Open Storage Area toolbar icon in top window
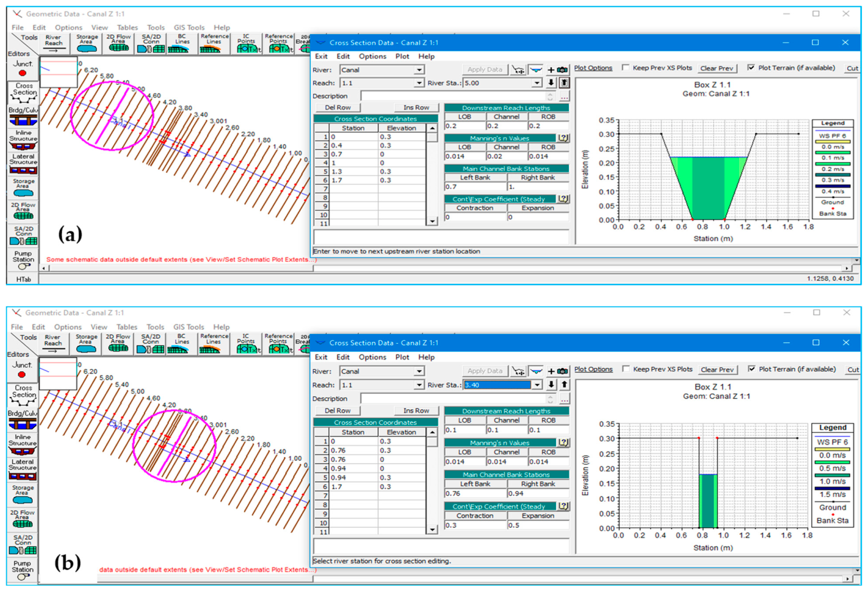 [x=87, y=43]
